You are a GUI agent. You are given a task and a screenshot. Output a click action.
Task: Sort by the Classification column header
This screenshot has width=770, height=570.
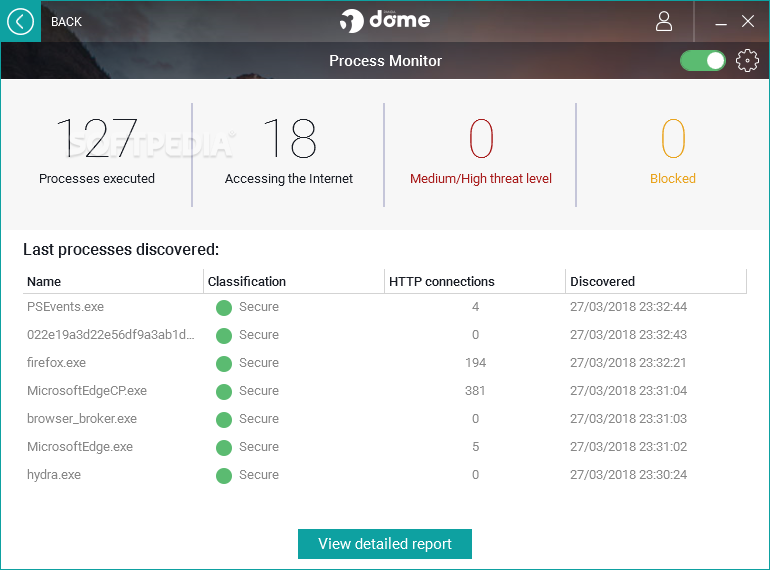pyautogui.click(x=294, y=281)
